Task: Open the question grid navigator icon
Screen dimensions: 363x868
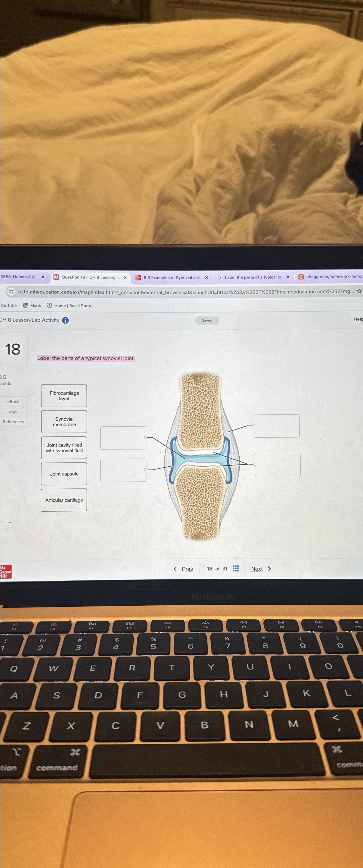Action: [x=236, y=569]
